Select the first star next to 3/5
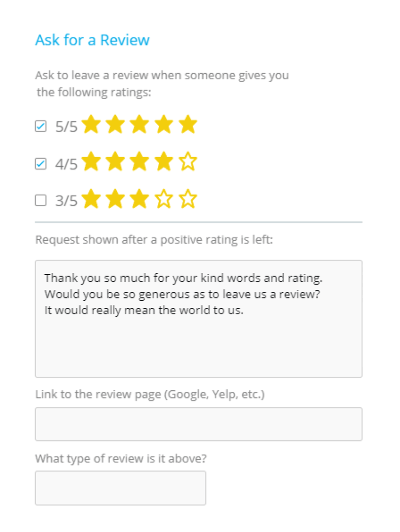 coord(91,199)
